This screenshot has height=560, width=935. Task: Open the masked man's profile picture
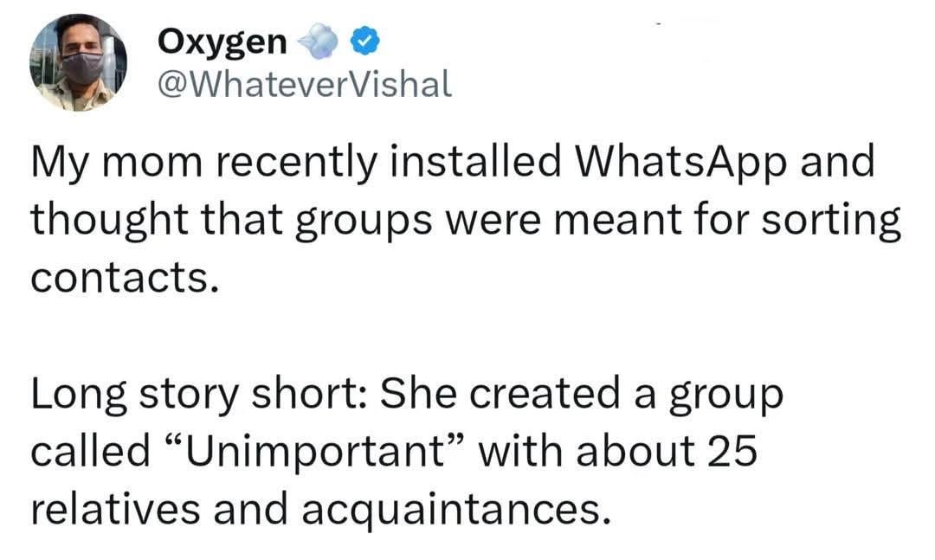pyautogui.click(x=78, y=62)
